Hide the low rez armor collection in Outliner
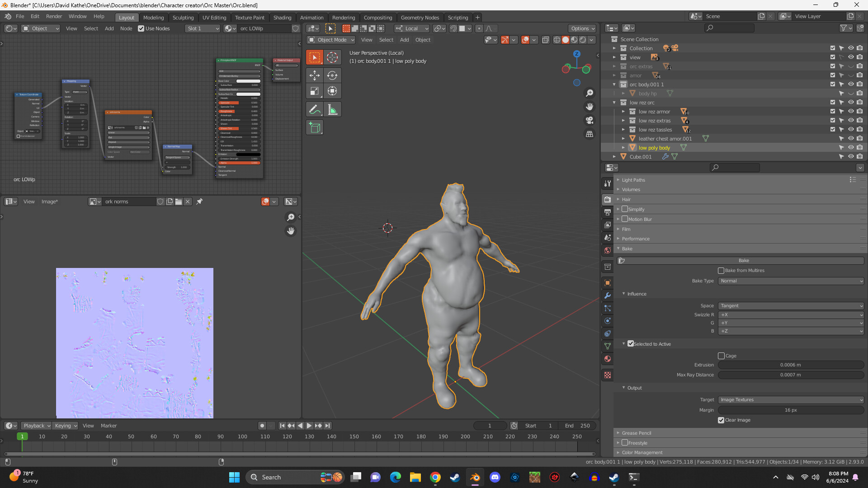This screenshot has width=868, height=488. pyautogui.click(x=852, y=111)
